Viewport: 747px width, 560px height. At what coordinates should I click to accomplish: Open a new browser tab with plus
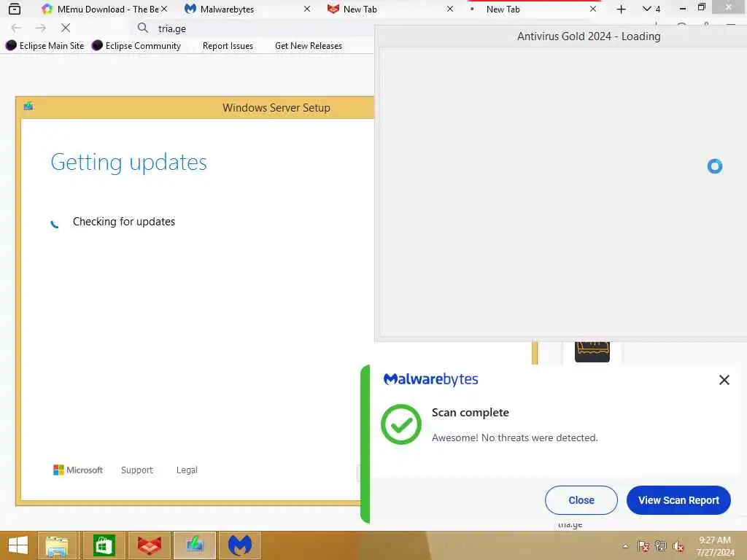(621, 9)
